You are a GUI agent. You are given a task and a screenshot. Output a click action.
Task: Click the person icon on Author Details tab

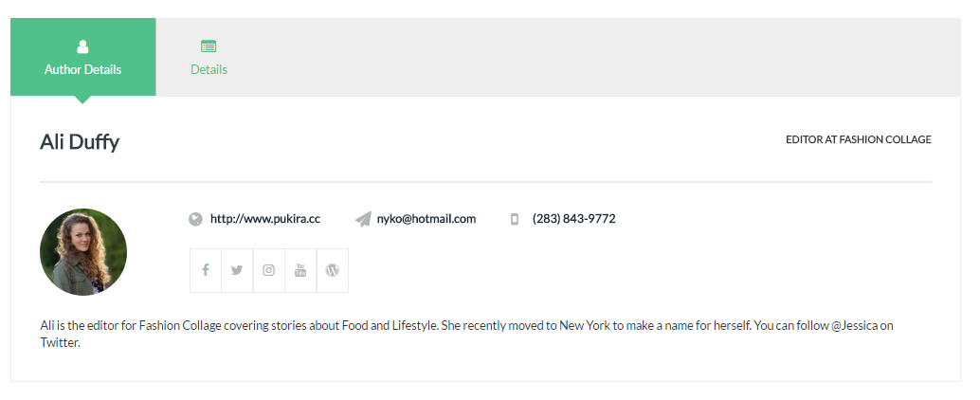click(x=82, y=46)
